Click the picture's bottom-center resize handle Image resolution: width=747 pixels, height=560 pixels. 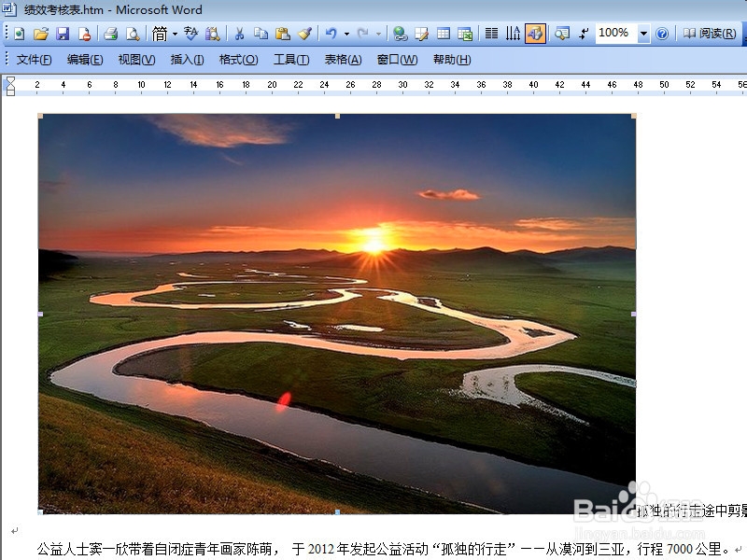pos(337,511)
